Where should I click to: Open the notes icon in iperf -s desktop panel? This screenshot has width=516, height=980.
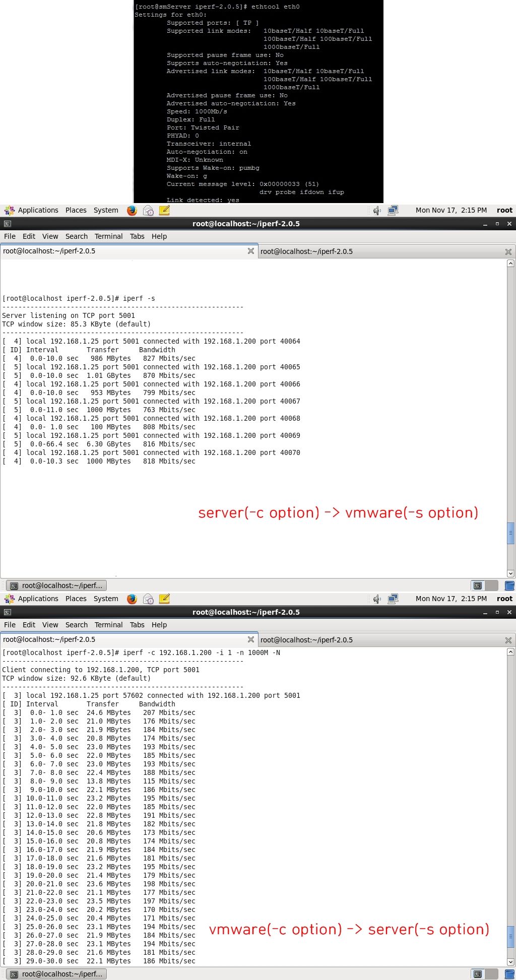tap(164, 211)
